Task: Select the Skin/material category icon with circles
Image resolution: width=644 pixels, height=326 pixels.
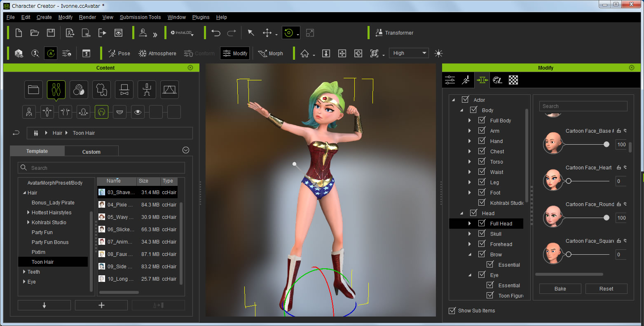Action: pyautogui.click(x=79, y=89)
